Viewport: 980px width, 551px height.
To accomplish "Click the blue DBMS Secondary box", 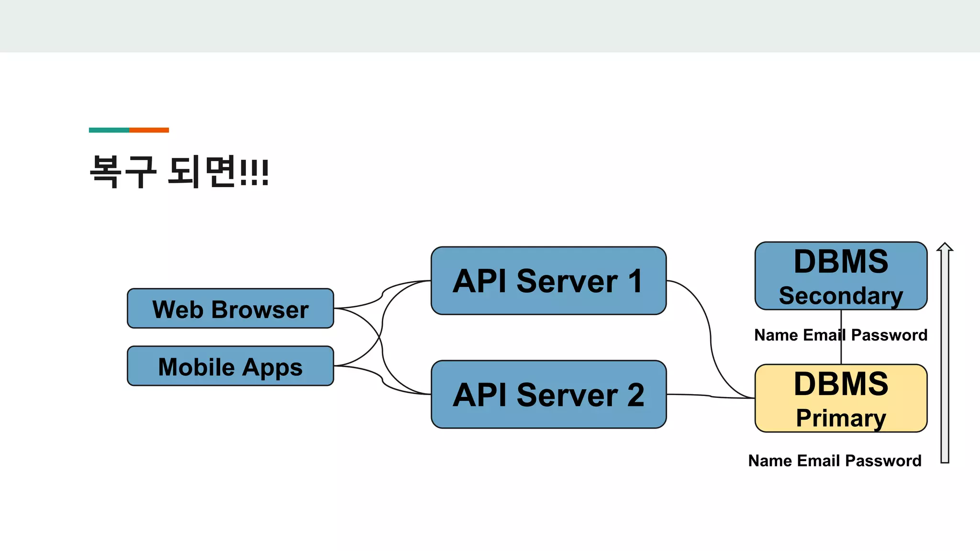I will point(841,275).
